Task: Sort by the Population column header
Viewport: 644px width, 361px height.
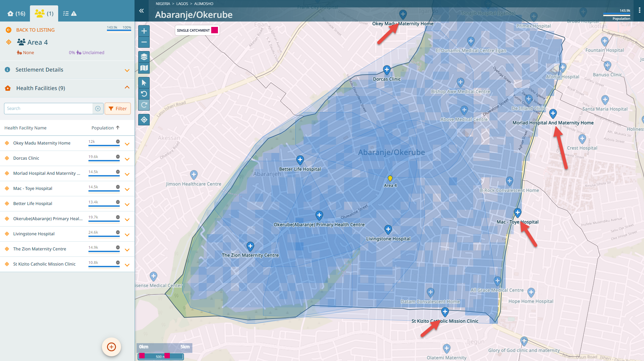Action: [105, 128]
